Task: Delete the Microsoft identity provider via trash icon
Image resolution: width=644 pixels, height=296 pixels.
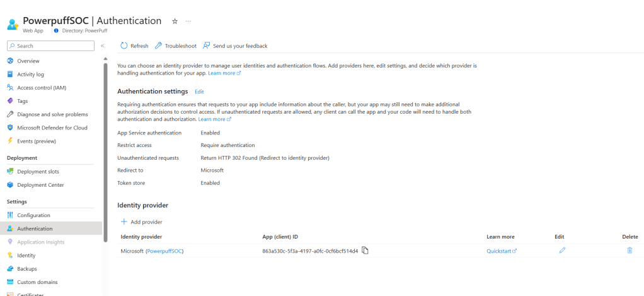Action: [630, 251]
